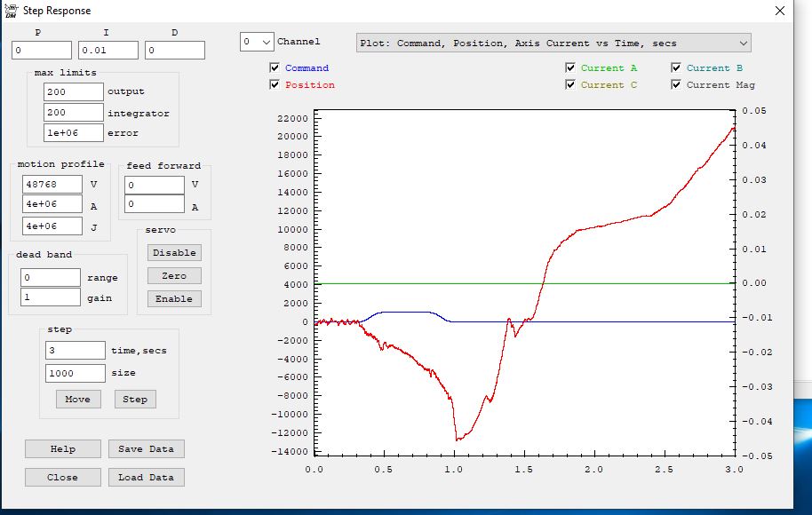Uncheck the Position trace checkbox
812x515 pixels.
tap(275, 85)
